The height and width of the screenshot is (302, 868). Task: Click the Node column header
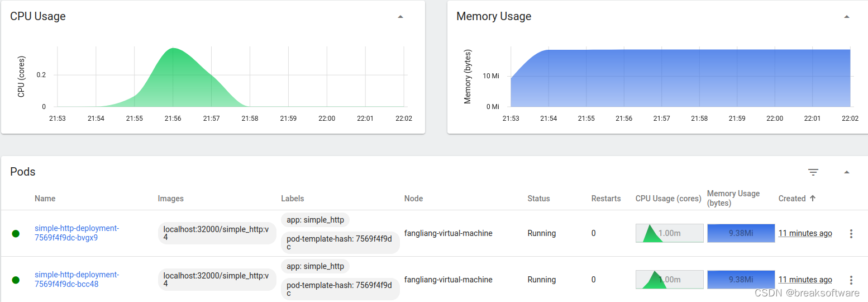coord(413,199)
